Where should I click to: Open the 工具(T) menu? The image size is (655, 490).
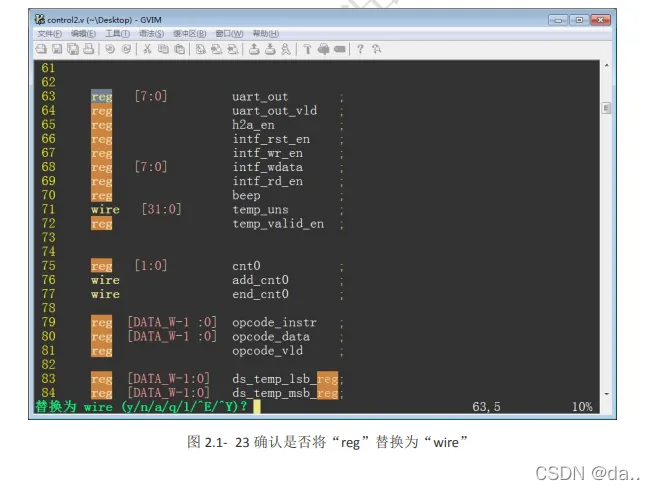pos(117,33)
